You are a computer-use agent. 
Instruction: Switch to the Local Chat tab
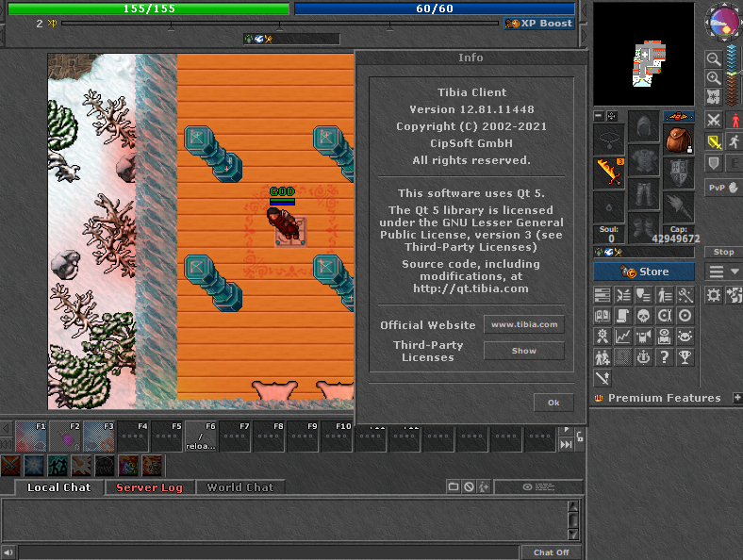click(58, 487)
